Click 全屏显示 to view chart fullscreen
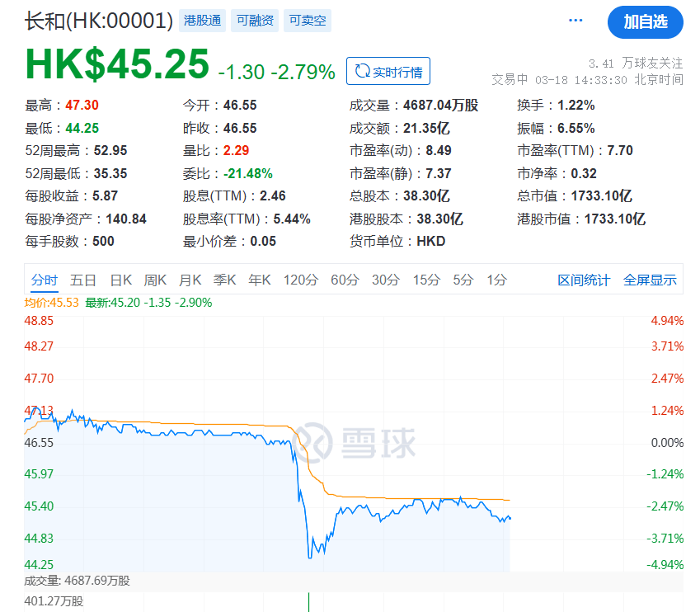Screen dimensions: 700x612 (x=650, y=280)
